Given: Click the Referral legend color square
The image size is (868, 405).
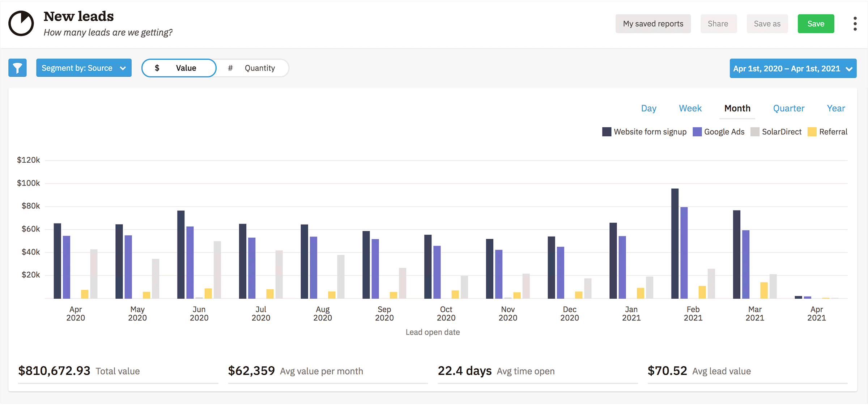Looking at the screenshot, I should 812,132.
